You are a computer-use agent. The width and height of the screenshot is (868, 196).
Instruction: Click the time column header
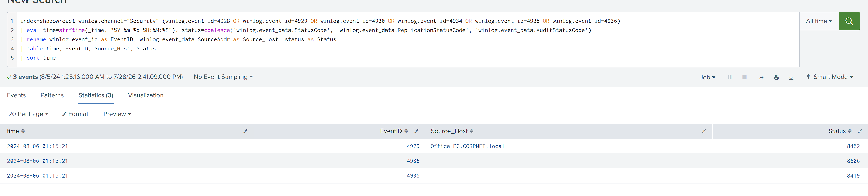127,131
